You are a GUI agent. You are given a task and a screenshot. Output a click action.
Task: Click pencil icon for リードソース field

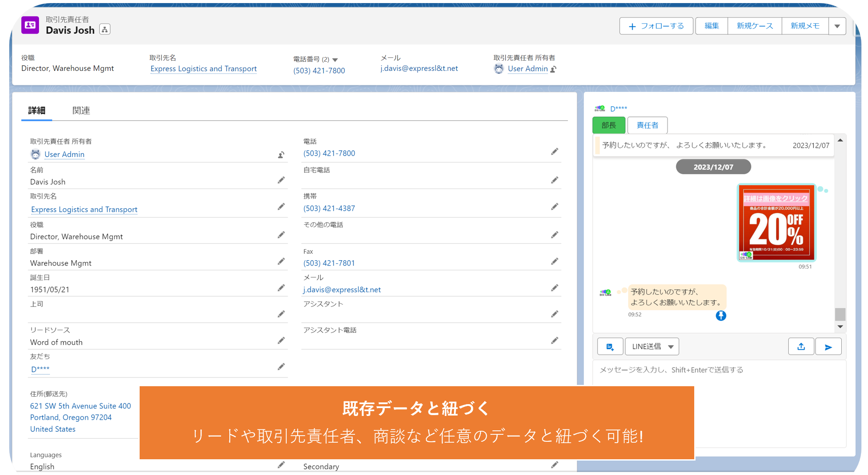(281, 341)
